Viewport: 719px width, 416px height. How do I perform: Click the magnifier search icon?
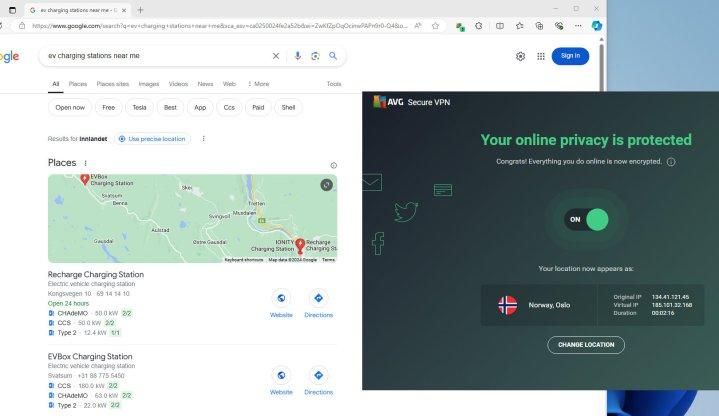333,56
